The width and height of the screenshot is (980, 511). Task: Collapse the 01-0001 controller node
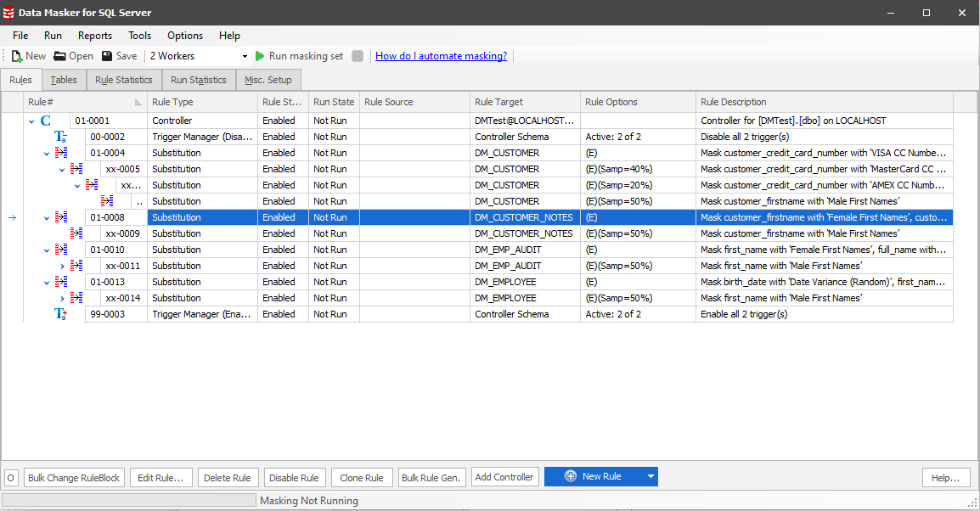[31, 121]
